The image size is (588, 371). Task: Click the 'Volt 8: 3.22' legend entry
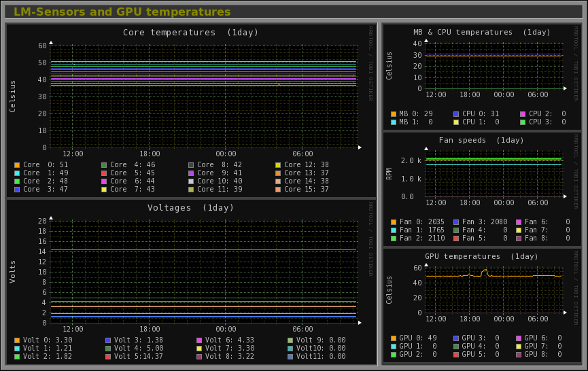[226, 357]
